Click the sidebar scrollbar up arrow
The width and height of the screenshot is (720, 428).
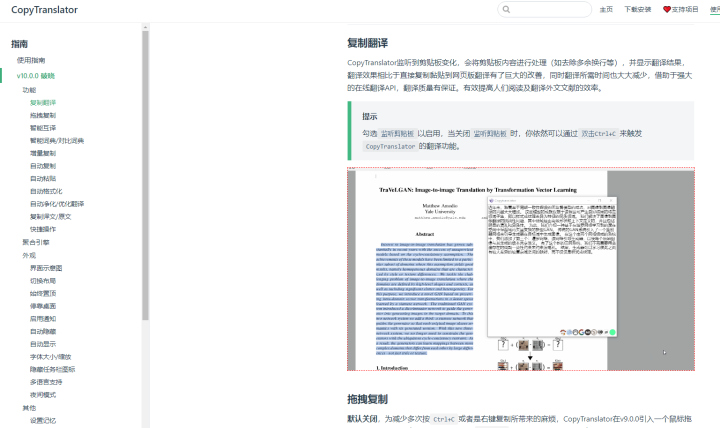pyautogui.click(x=145, y=27)
